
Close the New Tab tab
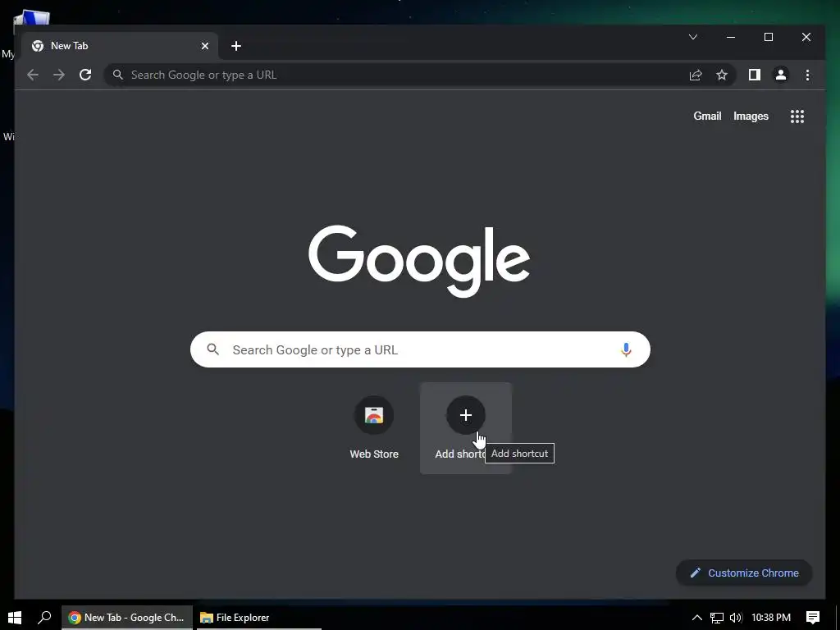click(204, 46)
